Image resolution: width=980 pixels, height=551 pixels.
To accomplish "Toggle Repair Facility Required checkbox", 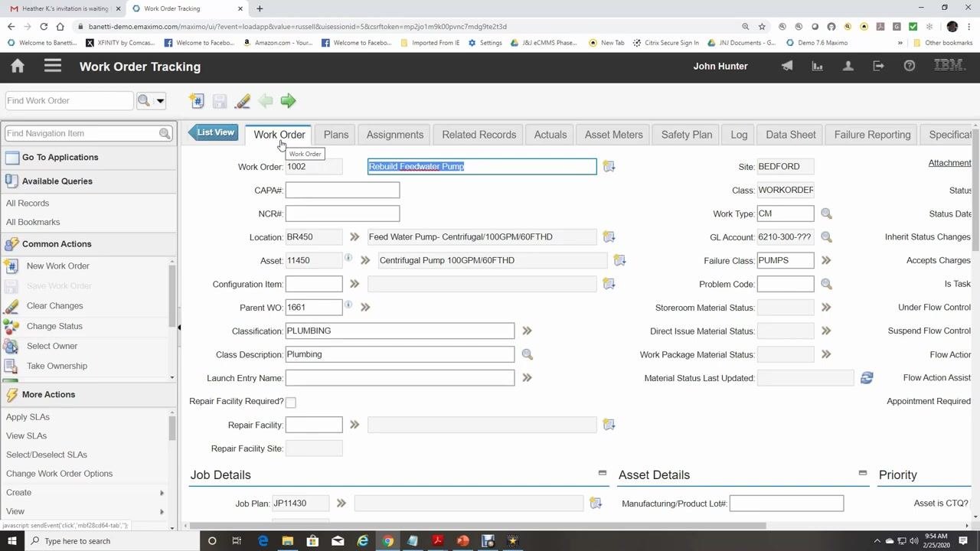I will [290, 402].
